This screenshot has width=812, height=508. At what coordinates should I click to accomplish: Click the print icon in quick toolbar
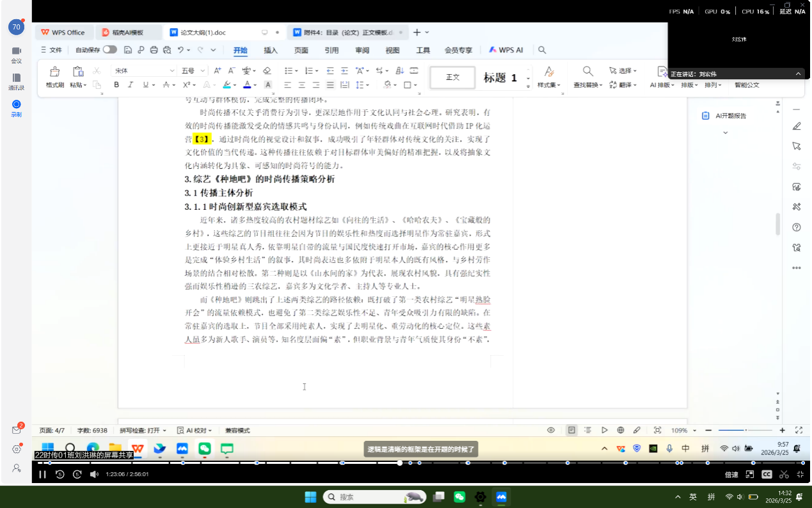pos(154,50)
